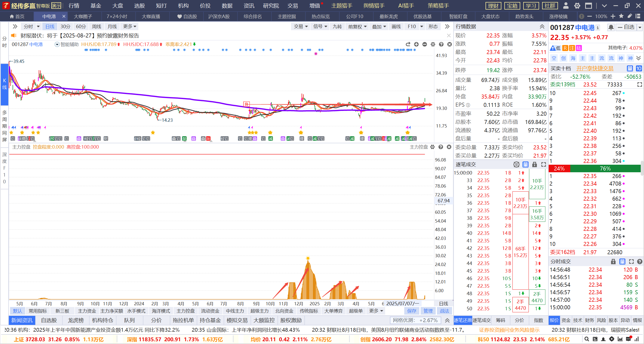Open the 更多 period dropdown

pos(130,26)
